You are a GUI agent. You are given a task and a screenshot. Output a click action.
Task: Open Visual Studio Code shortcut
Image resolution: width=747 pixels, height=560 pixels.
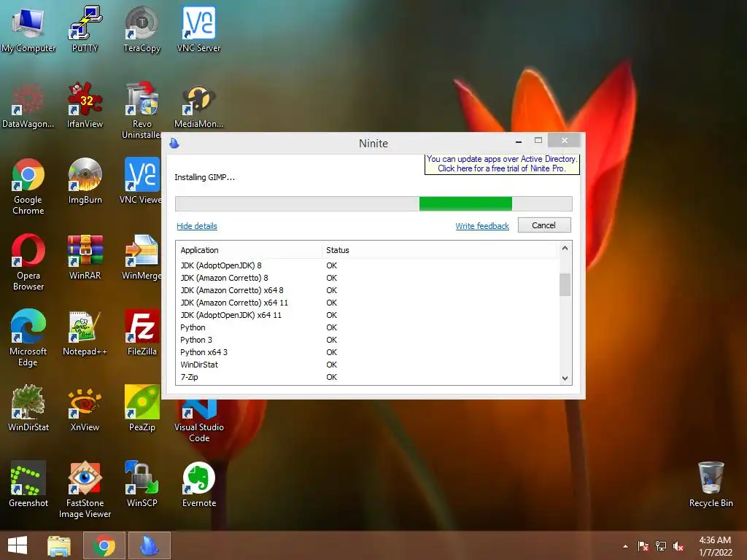(x=198, y=421)
